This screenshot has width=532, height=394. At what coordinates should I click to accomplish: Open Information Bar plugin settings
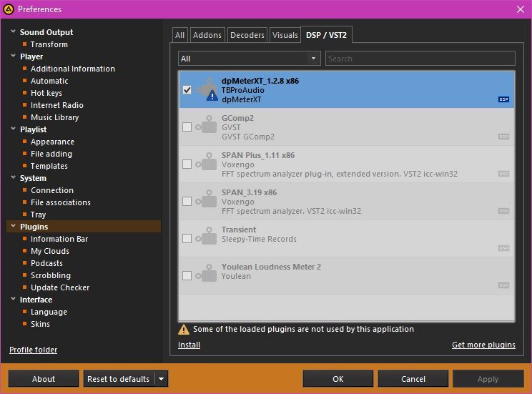click(x=59, y=239)
